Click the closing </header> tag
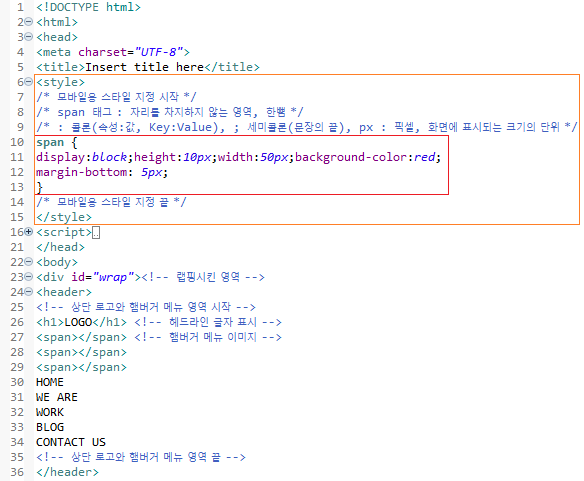584x481 pixels. (x=67, y=472)
